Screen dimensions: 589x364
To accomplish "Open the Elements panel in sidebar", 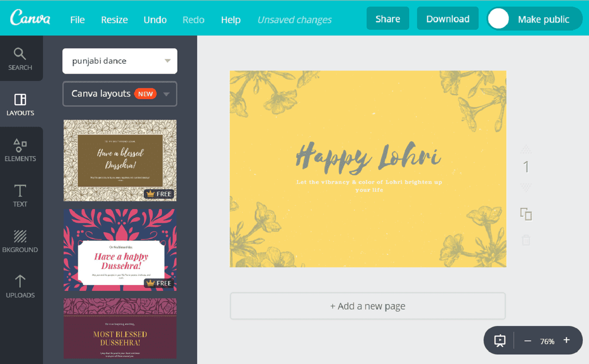I will [20, 150].
